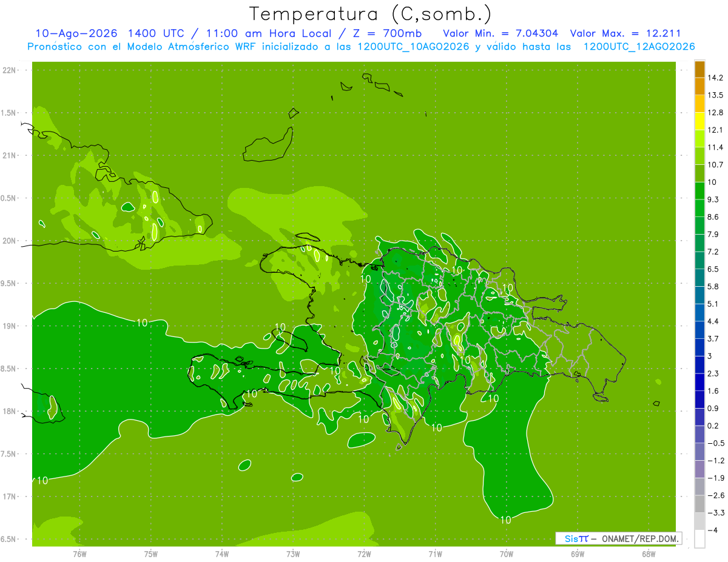This screenshot has height=562, width=728.
Task: Pick the teal swatch between 6.5 and 5.8
Action: click(699, 278)
